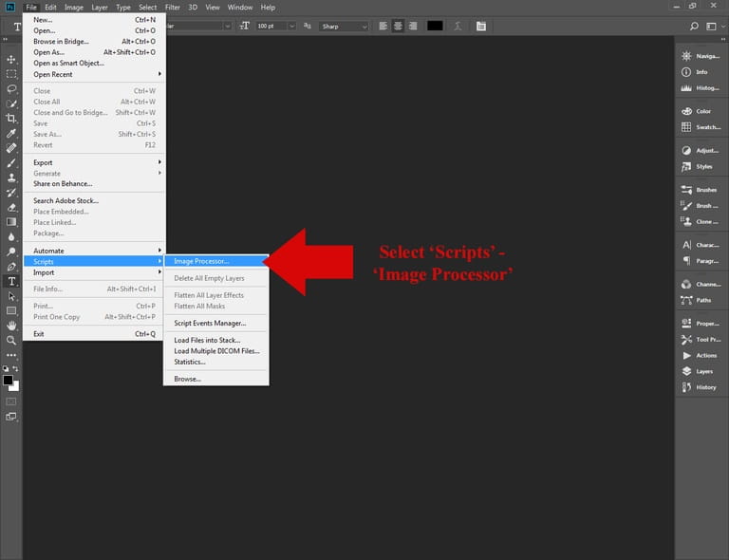Open the Sharp anti-aliasing dropdown
Screen dimensions: 729x560
coord(344,27)
